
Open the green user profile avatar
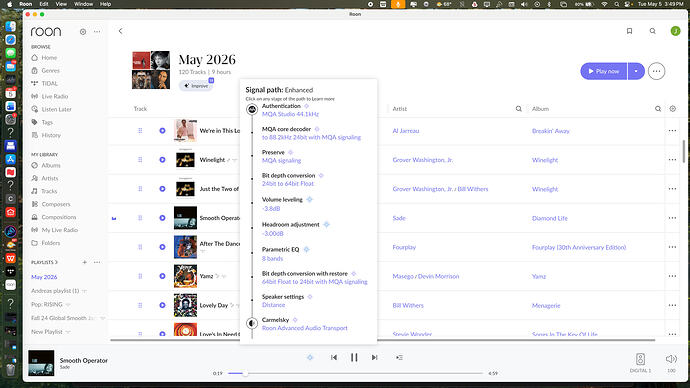(675, 31)
